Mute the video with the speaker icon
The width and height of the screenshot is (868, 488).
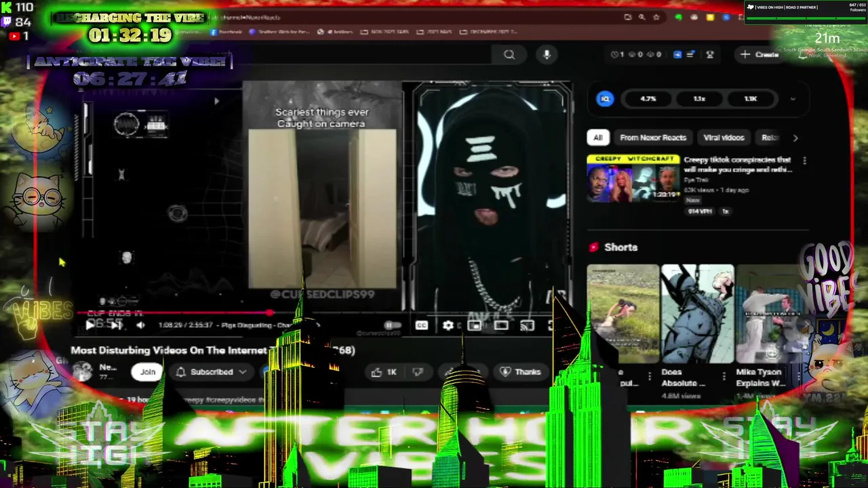[140, 325]
